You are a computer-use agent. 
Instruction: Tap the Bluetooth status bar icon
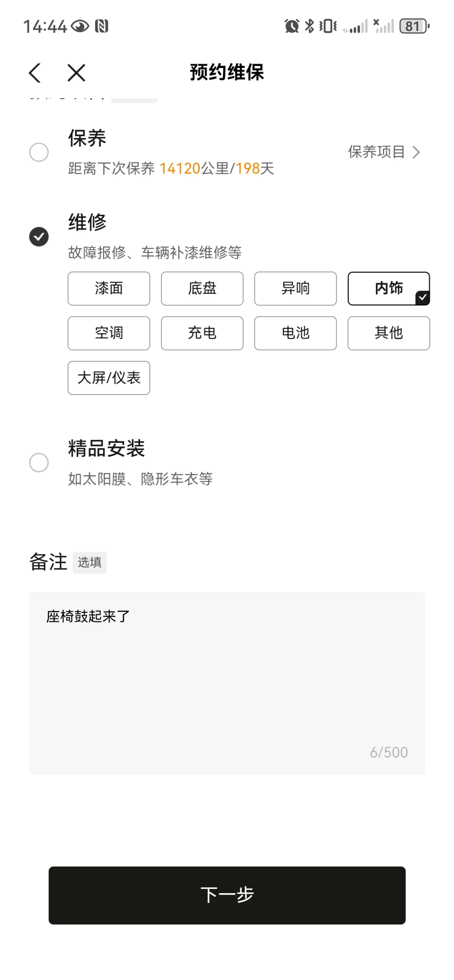310,26
